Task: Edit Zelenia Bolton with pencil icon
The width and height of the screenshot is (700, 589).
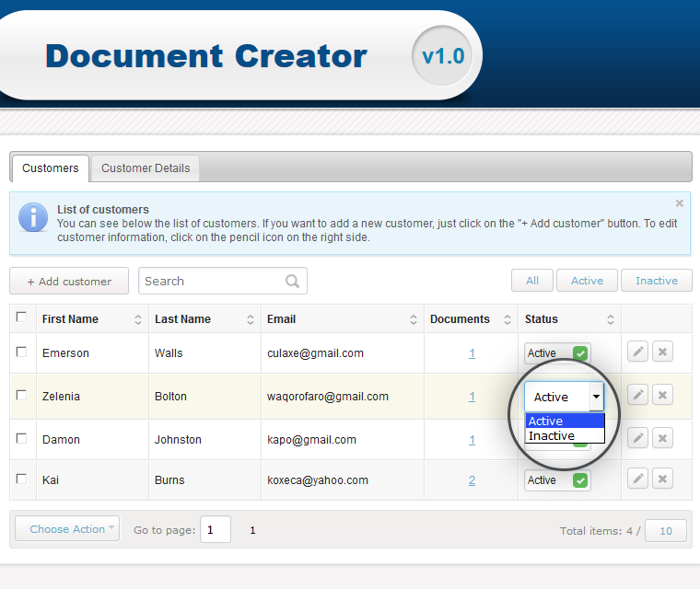Action: pos(637,395)
